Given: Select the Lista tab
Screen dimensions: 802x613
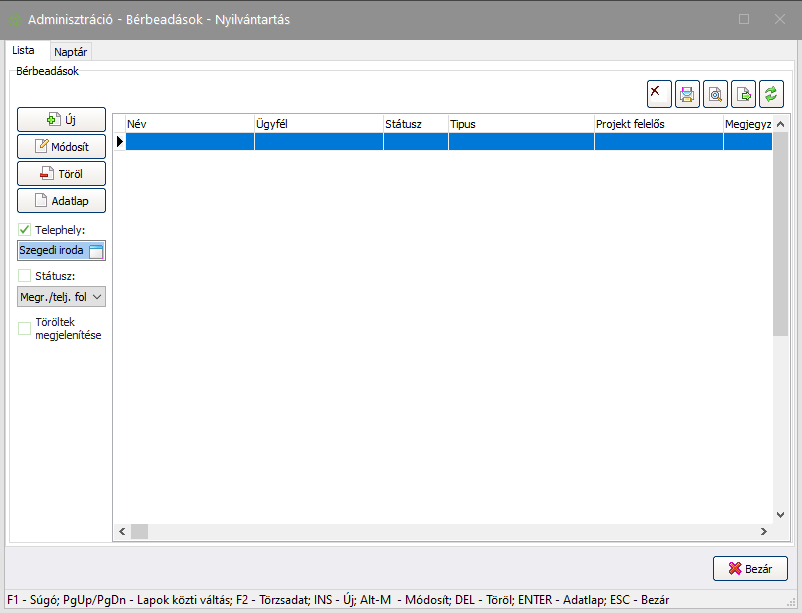Looking at the screenshot, I should click(23, 50).
